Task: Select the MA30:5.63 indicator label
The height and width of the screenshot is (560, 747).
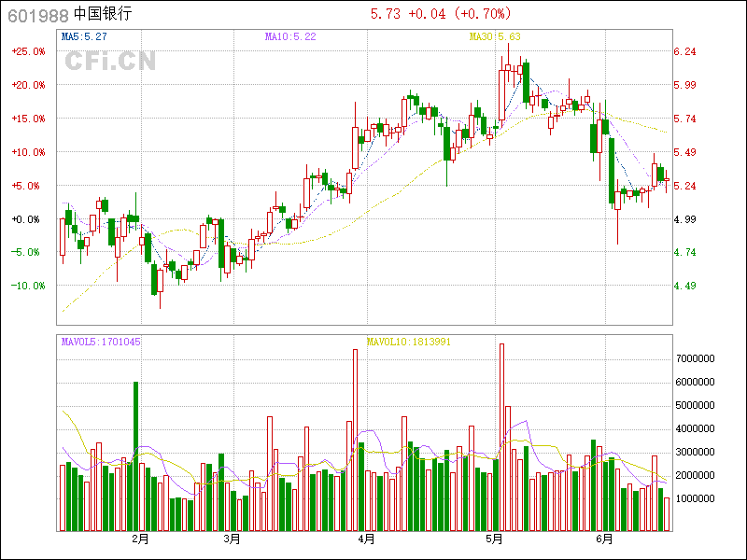Action: click(x=494, y=36)
